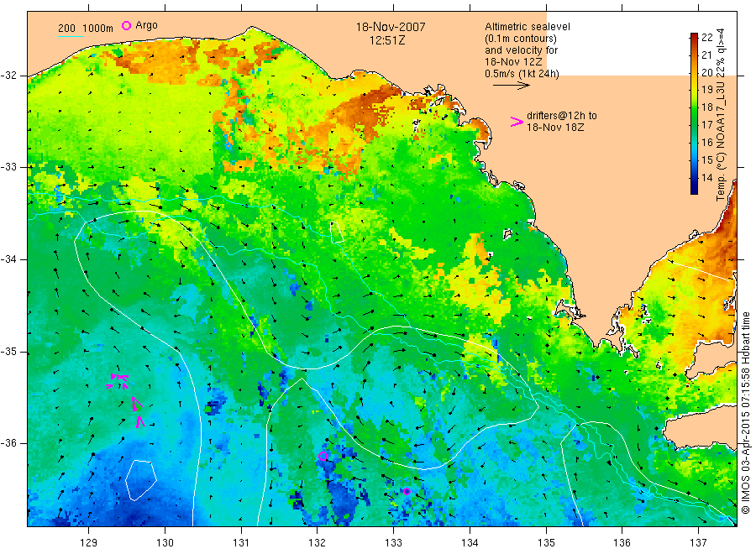
Task: Click the '17' colorbar tick label
Action: (706, 125)
